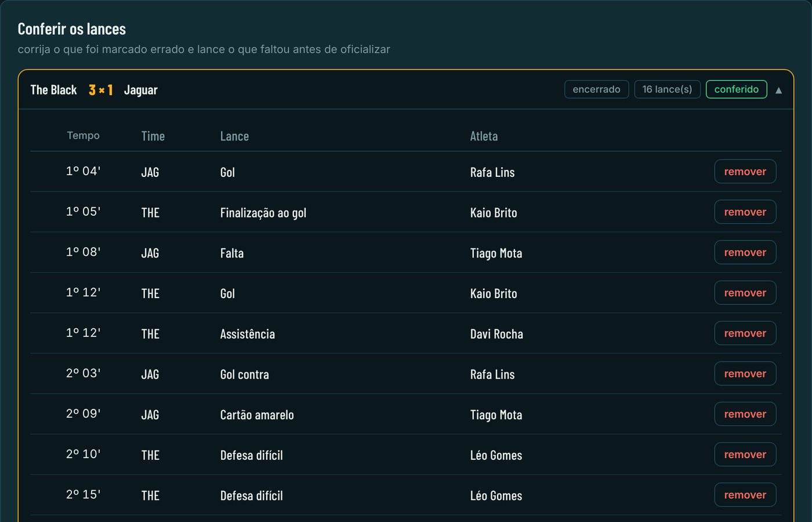Select the 'Falta' lance cell
812x522 pixels.
(x=232, y=253)
